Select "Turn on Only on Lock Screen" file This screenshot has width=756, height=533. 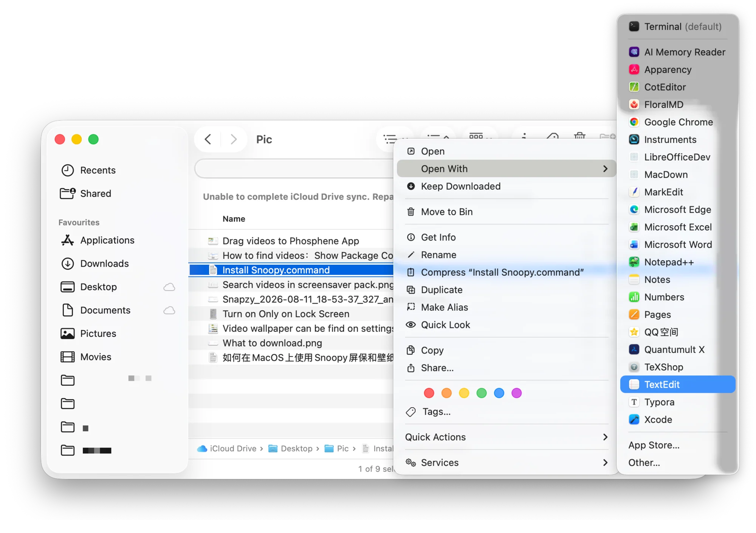tap(291, 314)
